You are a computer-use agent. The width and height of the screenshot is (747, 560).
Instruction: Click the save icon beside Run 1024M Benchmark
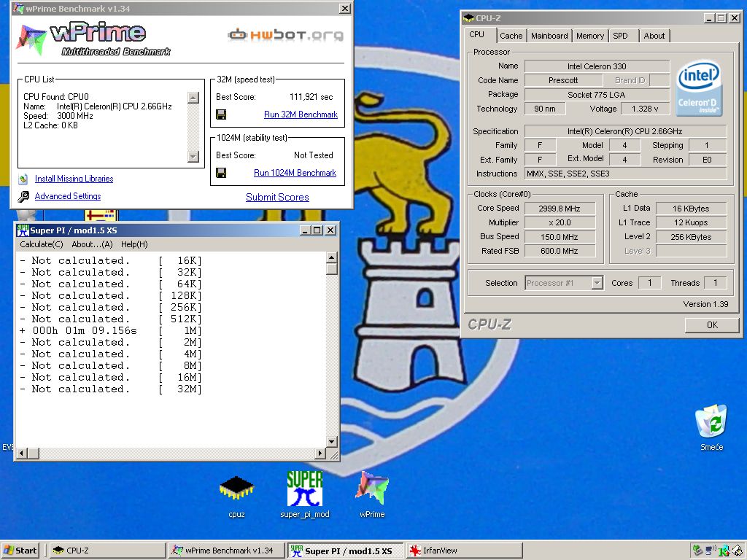point(221,173)
